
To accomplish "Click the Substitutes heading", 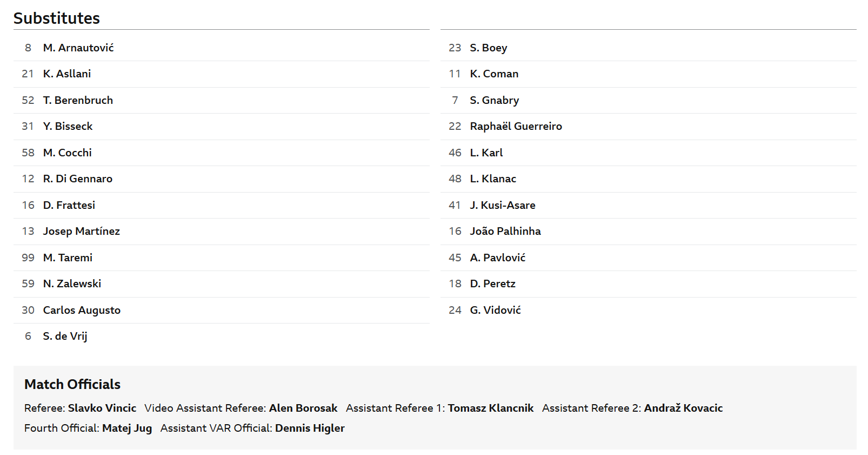I will click(x=57, y=18).
